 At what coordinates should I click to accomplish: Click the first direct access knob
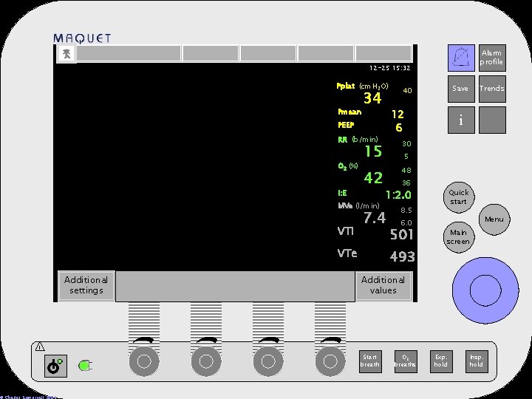[x=144, y=361]
